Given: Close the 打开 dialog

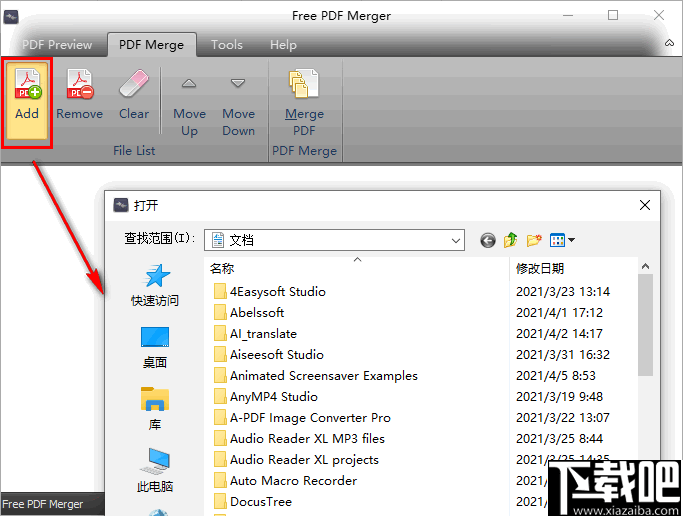Looking at the screenshot, I should coord(645,205).
